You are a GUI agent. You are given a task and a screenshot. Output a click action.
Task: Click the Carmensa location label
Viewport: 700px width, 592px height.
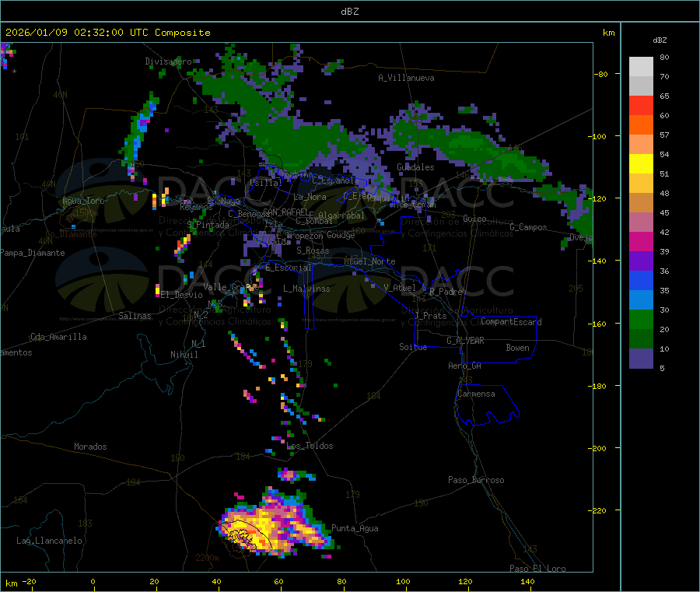click(x=476, y=394)
